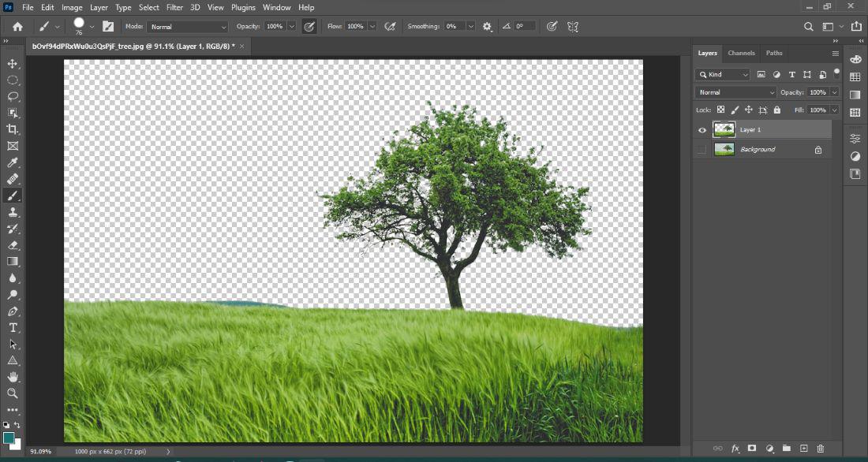Click the brush Opacity value field
868x462 pixels.
[274, 27]
